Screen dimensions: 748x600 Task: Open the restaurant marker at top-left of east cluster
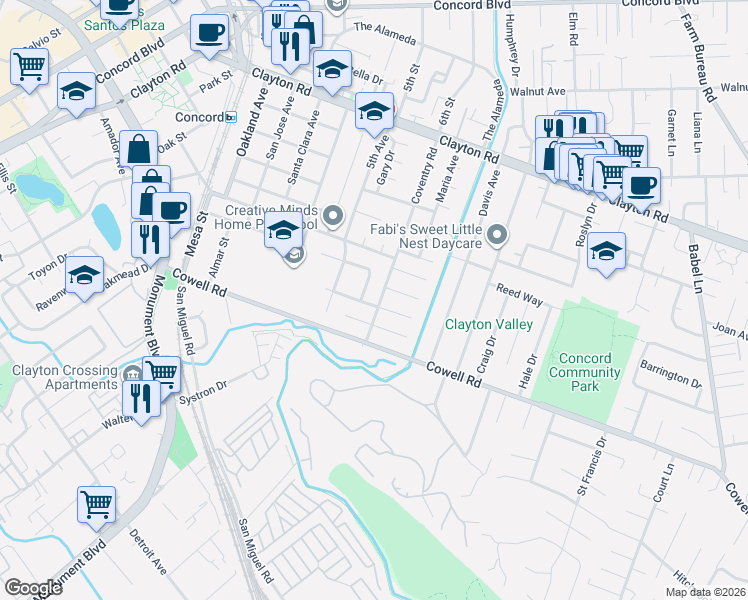tap(553, 129)
